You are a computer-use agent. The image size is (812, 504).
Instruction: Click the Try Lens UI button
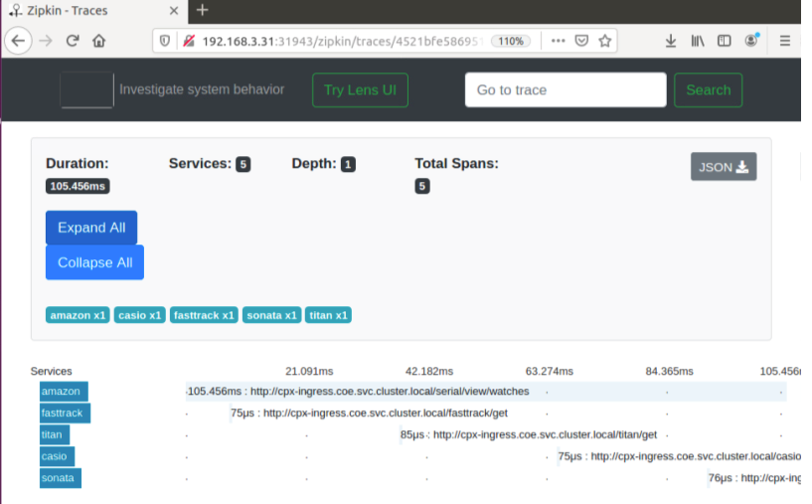click(360, 90)
